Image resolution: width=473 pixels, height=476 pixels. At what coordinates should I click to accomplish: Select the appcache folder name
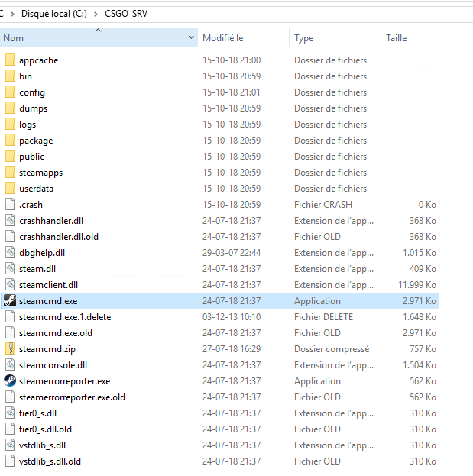(38, 60)
